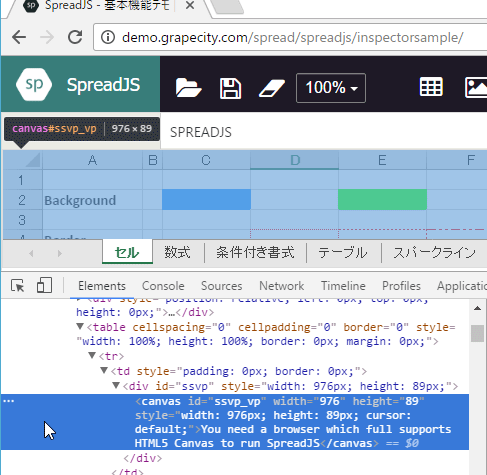Reload the page with the refresh icon

75,37
